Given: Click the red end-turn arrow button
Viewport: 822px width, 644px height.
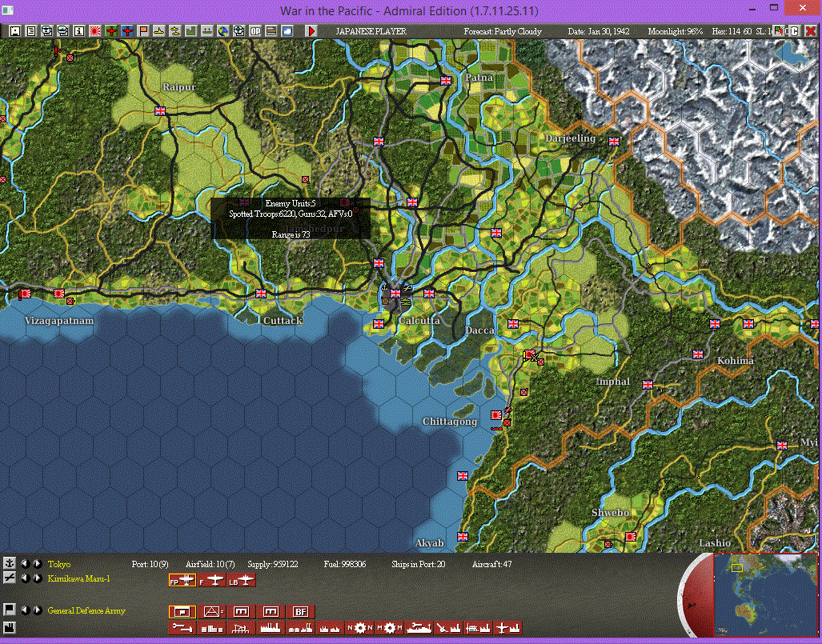Looking at the screenshot, I should (x=311, y=31).
